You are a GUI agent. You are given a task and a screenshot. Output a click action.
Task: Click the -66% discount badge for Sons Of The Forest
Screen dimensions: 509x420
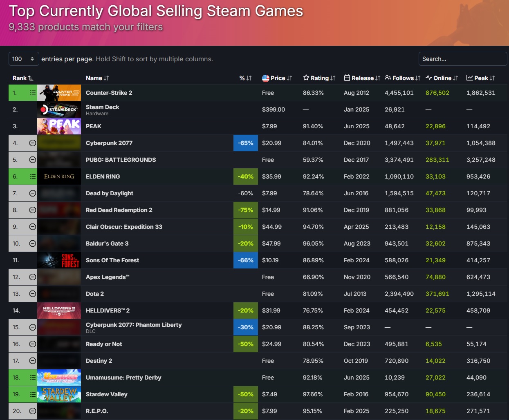[246, 260]
